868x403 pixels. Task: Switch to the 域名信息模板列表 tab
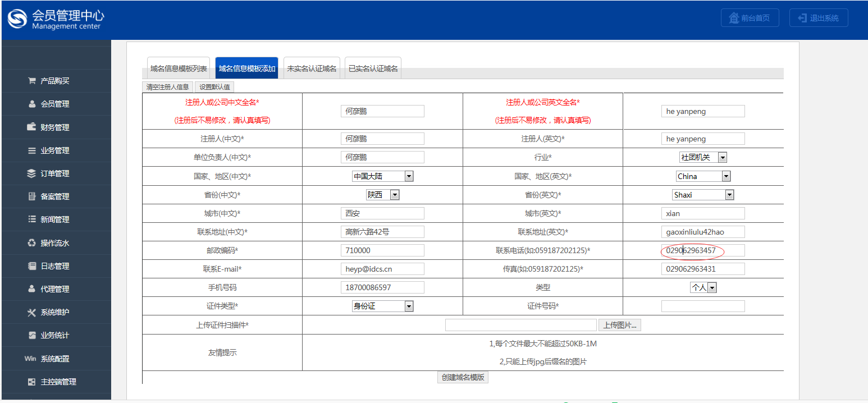(x=178, y=67)
